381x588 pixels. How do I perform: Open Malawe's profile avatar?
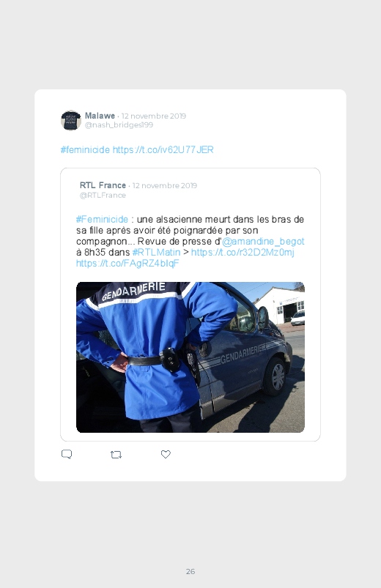click(x=71, y=120)
